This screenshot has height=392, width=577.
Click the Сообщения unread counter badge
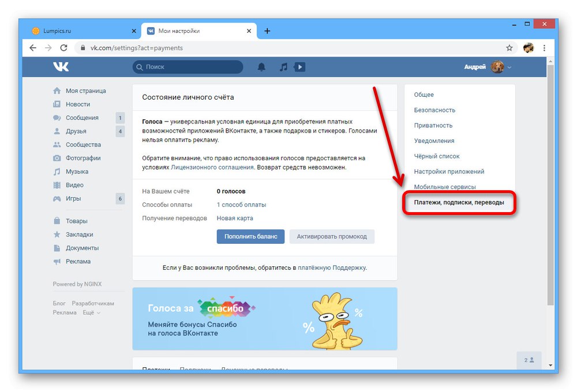120,118
